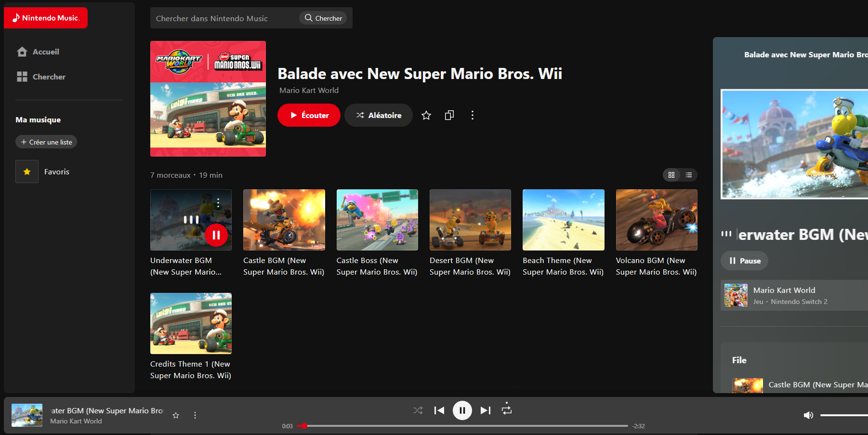
Task: Play Castle BGM track thumbnail
Action: (284, 220)
